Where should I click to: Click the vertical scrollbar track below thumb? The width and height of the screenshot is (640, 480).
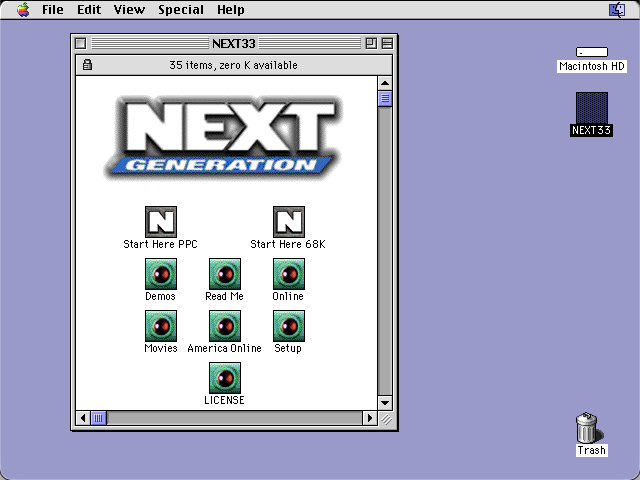coord(385,251)
